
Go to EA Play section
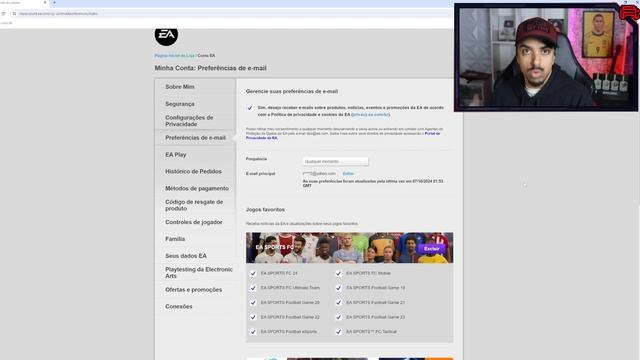(x=176, y=155)
